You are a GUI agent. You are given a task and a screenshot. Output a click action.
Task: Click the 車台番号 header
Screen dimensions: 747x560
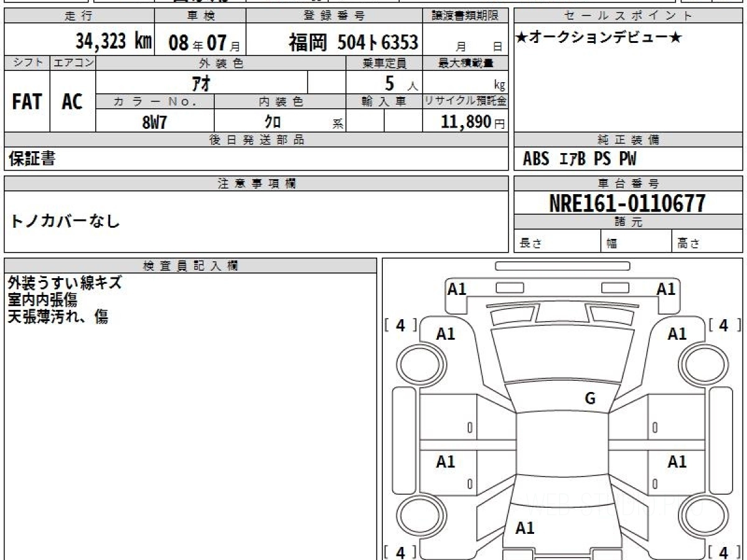629,184
